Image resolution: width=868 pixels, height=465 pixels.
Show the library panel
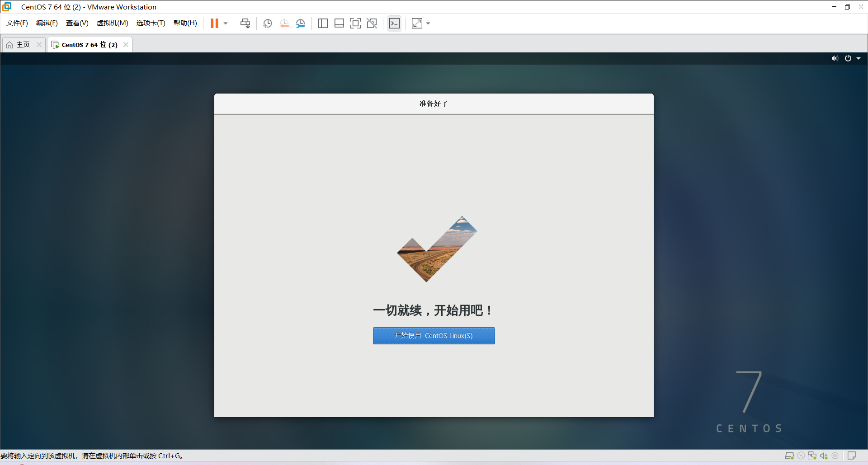coord(323,23)
